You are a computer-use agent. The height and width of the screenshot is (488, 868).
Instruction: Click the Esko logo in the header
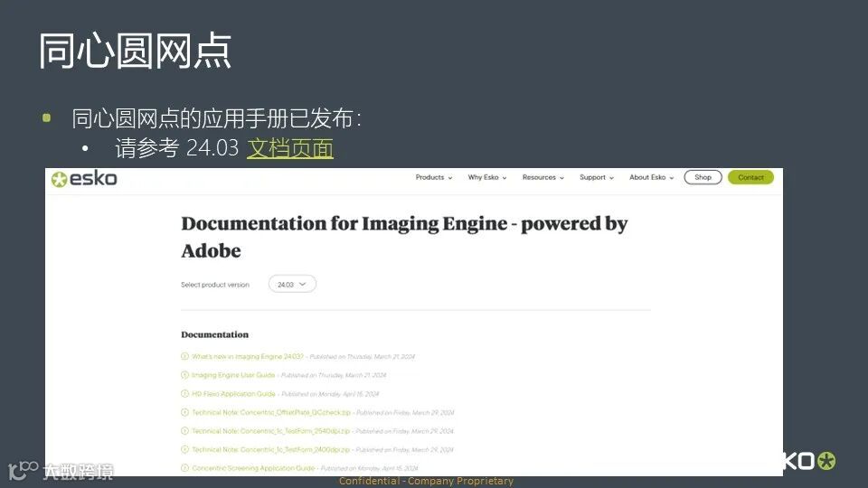84,179
